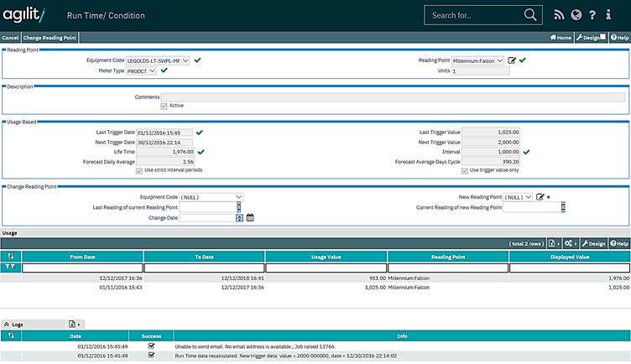The width and height of the screenshot is (631, 364).
Task: Open the calendar picker for Change Date
Action: (x=250, y=217)
